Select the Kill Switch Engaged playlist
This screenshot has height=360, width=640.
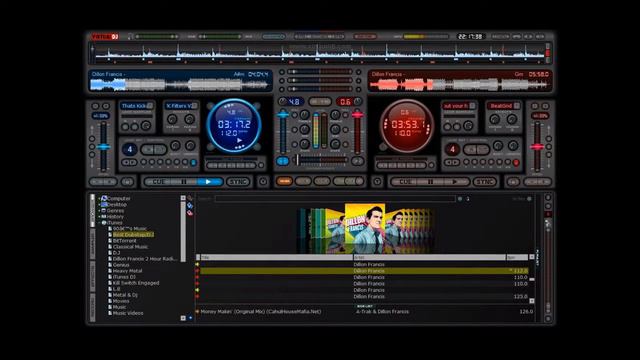[x=136, y=283]
